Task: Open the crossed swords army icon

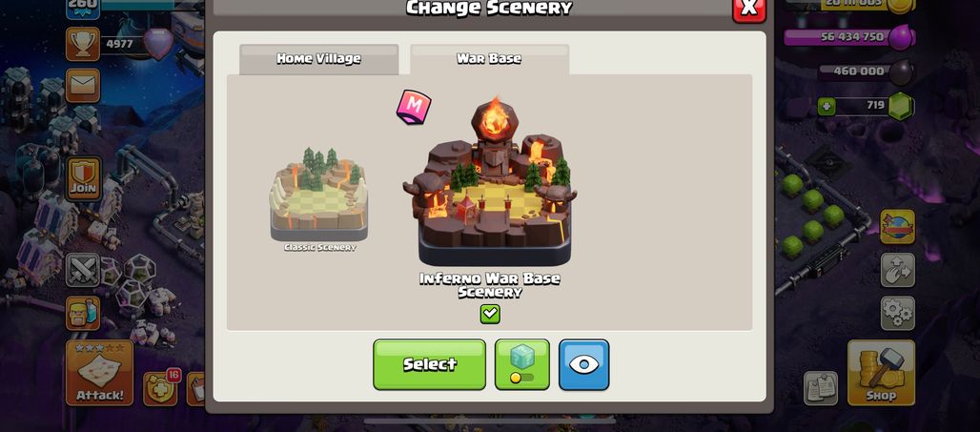Action: pyautogui.click(x=83, y=270)
